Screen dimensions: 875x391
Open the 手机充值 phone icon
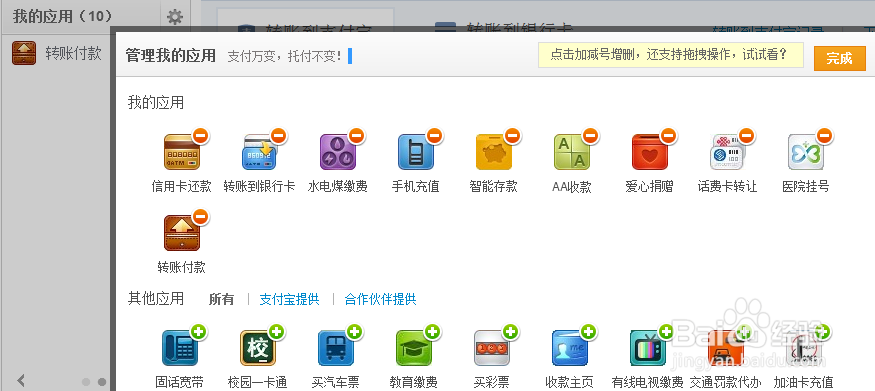click(416, 152)
